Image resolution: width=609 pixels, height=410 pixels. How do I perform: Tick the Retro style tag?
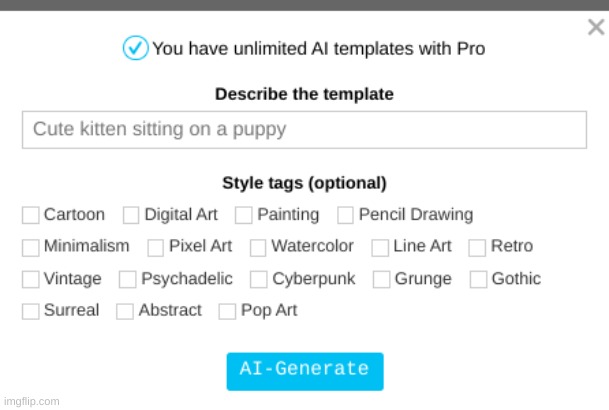coord(477,248)
